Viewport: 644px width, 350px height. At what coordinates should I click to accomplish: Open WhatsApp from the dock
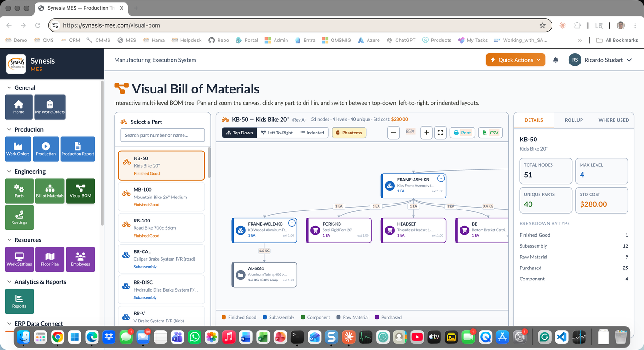(x=195, y=337)
